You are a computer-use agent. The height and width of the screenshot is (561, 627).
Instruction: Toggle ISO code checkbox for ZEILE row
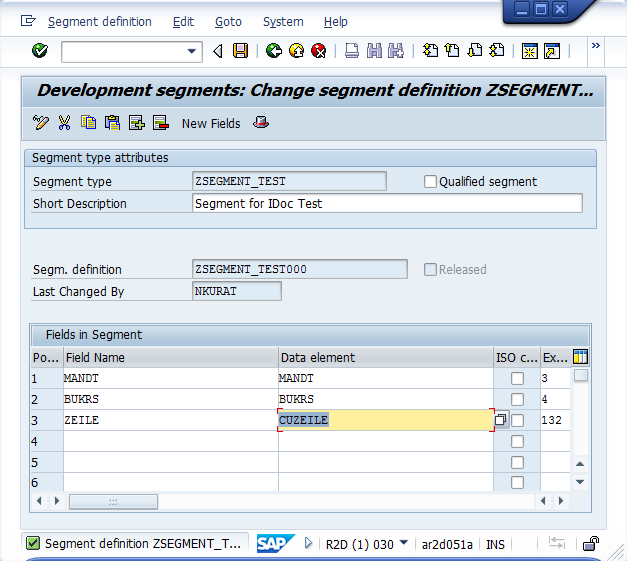tap(517, 420)
